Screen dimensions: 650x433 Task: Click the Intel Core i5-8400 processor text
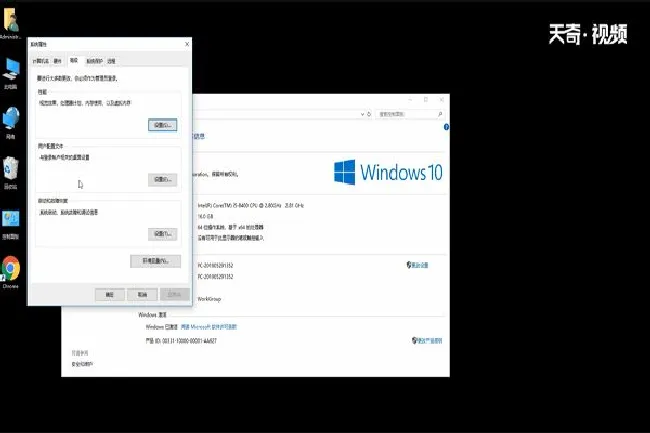[250, 206]
